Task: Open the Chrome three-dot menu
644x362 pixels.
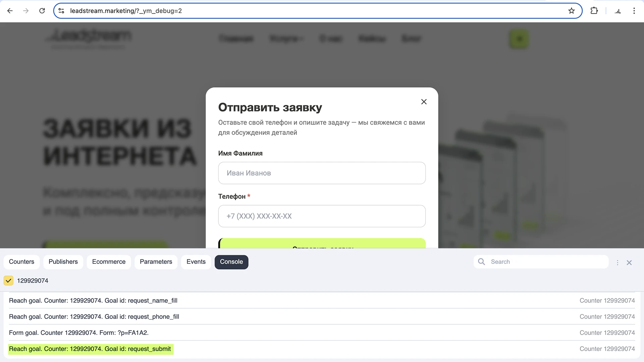Action: click(x=634, y=11)
